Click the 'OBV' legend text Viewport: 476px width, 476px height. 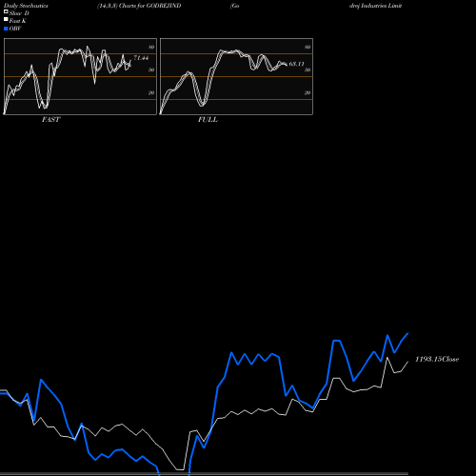tap(15, 29)
